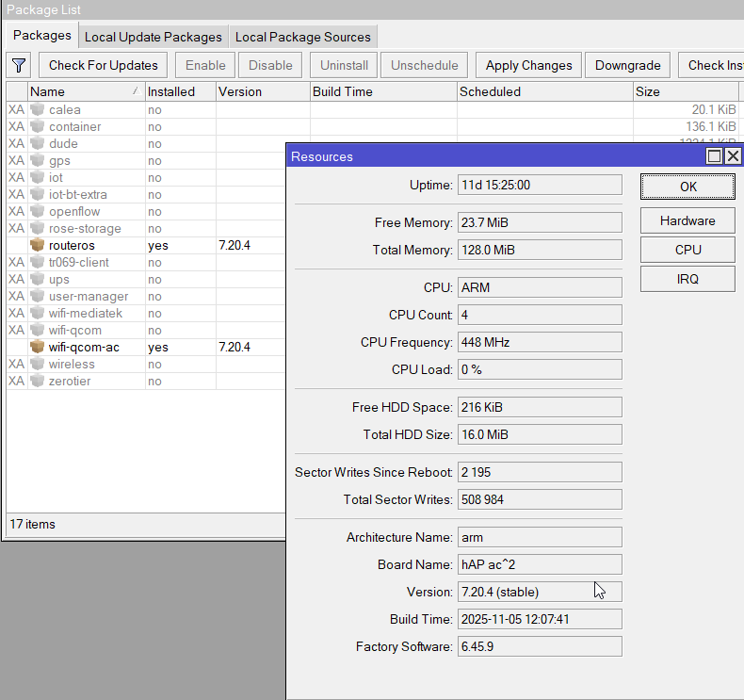Select the routeros package icon
Screen dimensions: 744x700
tap(38, 245)
